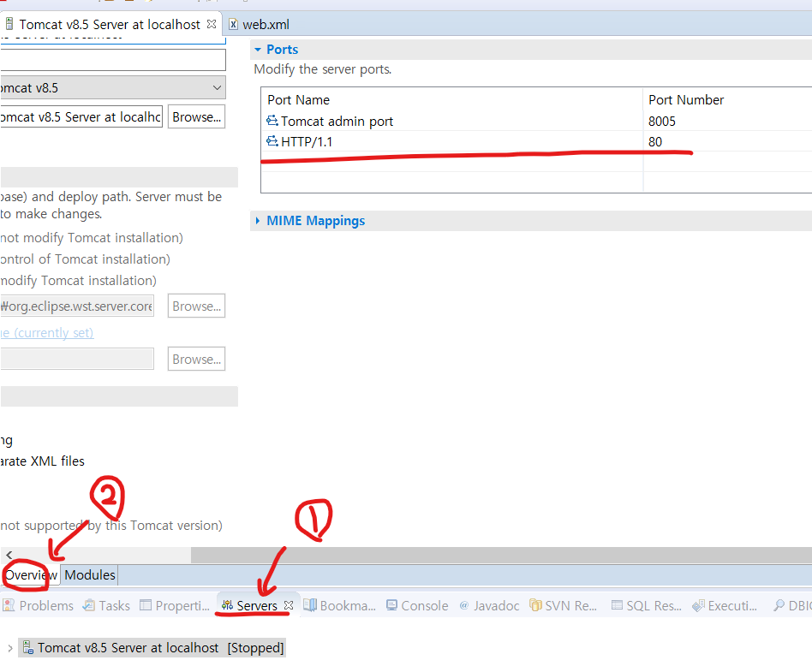Open the Properties view tab
The image size is (812, 672).
[x=175, y=606]
